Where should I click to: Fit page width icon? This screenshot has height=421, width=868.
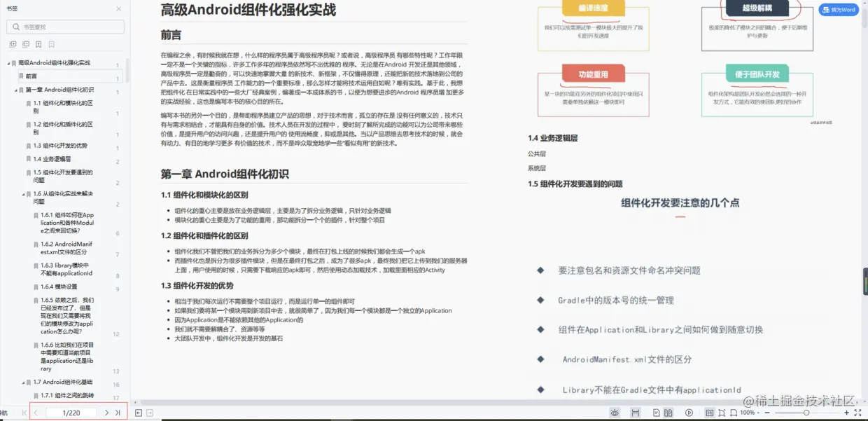point(734,413)
